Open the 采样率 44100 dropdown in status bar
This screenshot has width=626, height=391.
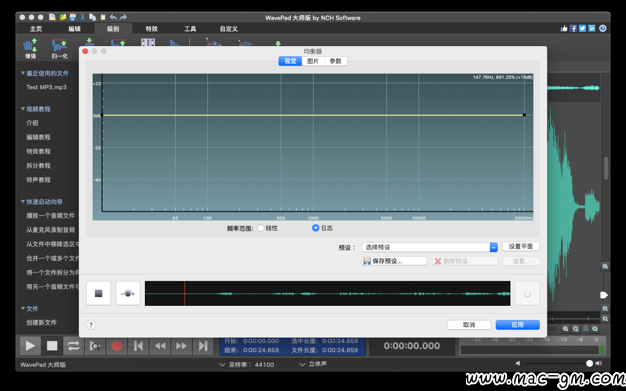[x=247, y=365]
